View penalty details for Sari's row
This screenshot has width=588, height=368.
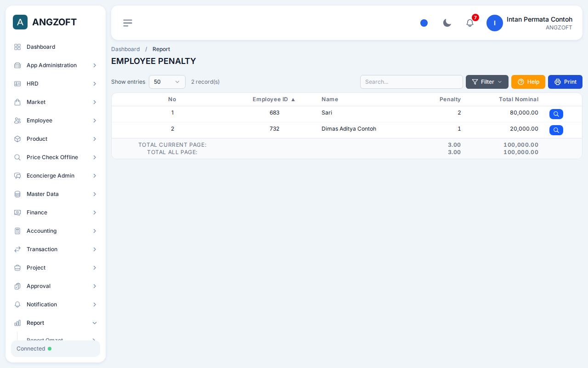(x=556, y=114)
